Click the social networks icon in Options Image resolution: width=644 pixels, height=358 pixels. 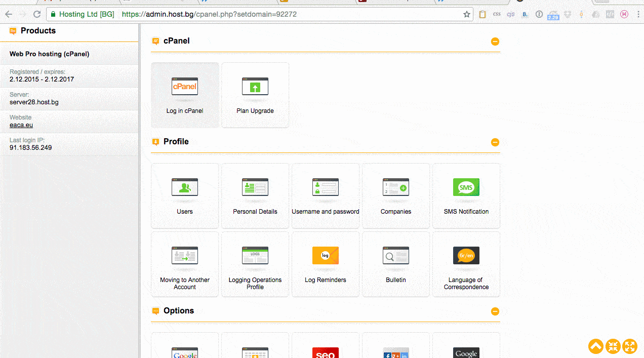396,353
